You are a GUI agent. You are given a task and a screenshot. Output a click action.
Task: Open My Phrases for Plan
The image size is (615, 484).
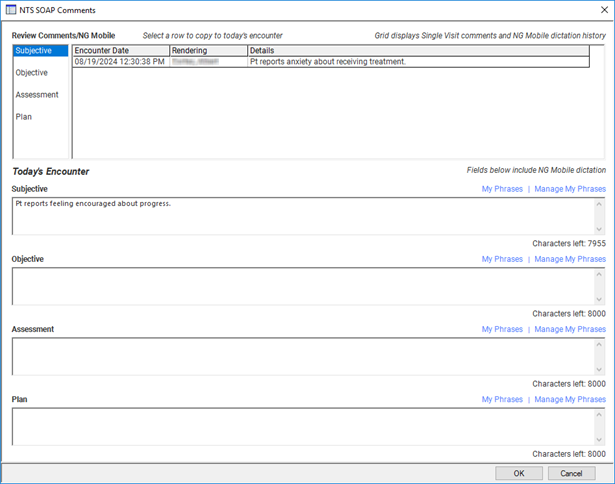tap(502, 399)
